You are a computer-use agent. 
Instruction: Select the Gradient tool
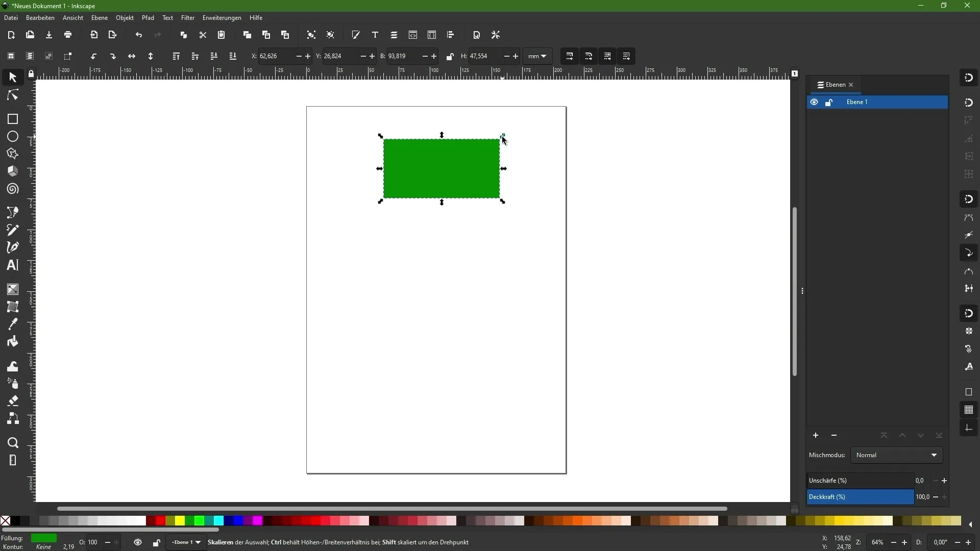pyautogui.click(x=13, y=289)
